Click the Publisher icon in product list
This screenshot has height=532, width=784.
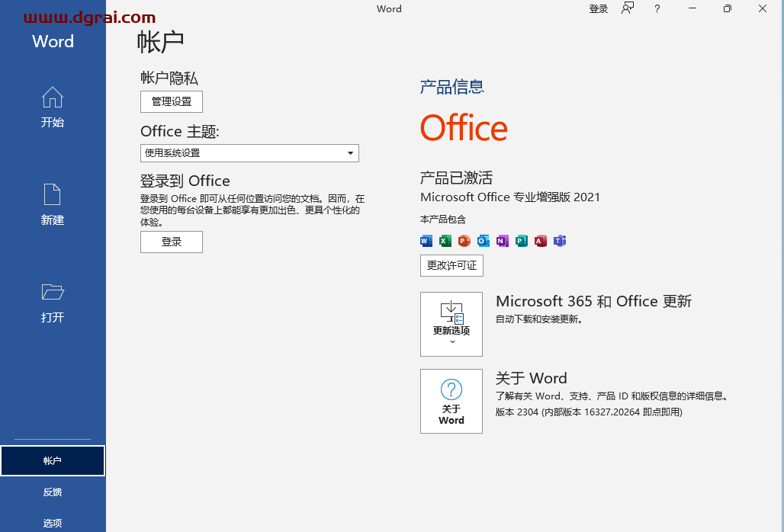521,241
